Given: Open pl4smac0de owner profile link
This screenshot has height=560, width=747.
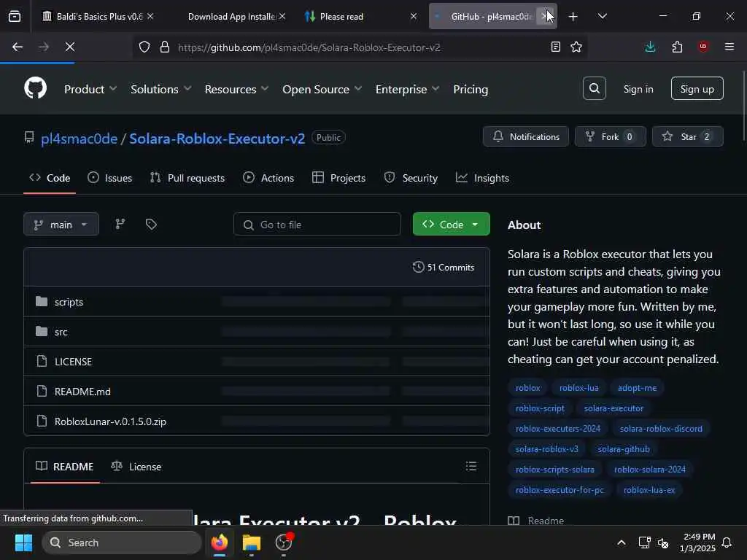Looking at the screenshot, I should pyautogui.click(x=79, y=138).
